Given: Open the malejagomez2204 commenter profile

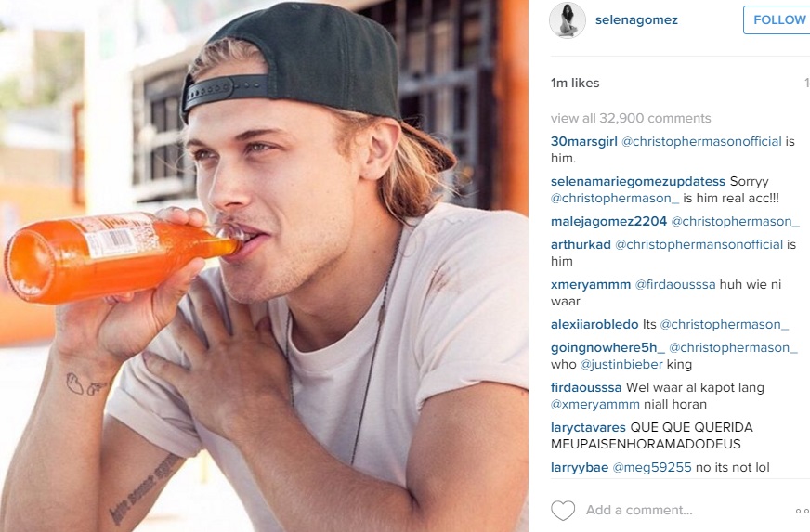Looking at the screenshot, I should [608, 221].
